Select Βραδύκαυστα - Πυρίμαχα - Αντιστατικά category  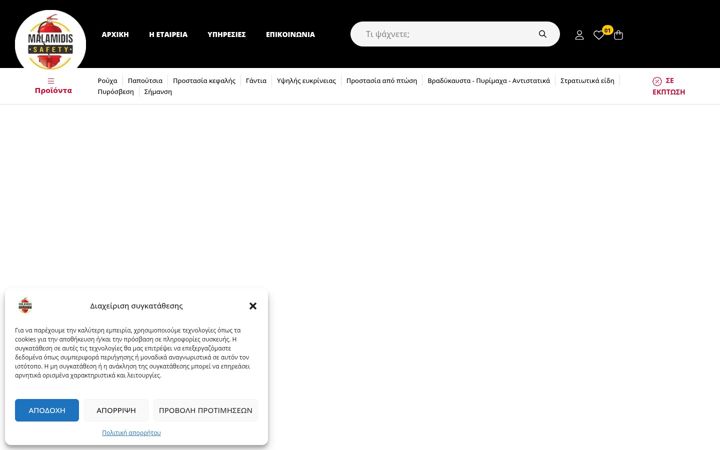(x=489, y=80)
